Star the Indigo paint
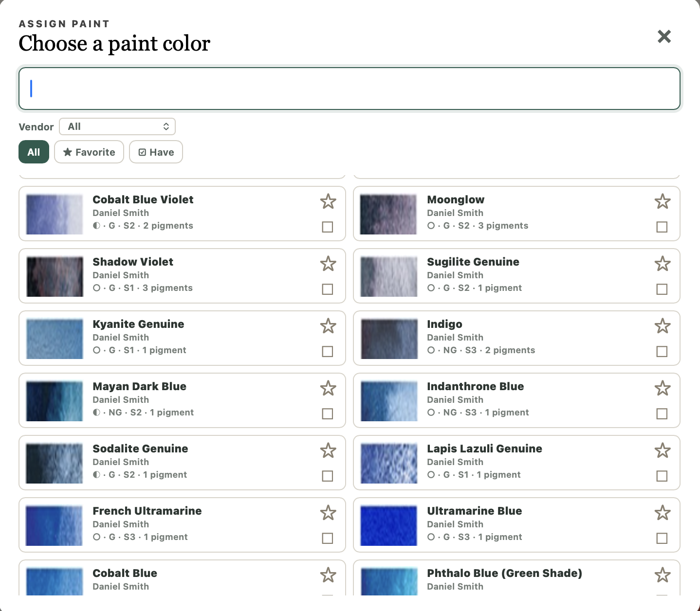700x611 pixels. 663,326
